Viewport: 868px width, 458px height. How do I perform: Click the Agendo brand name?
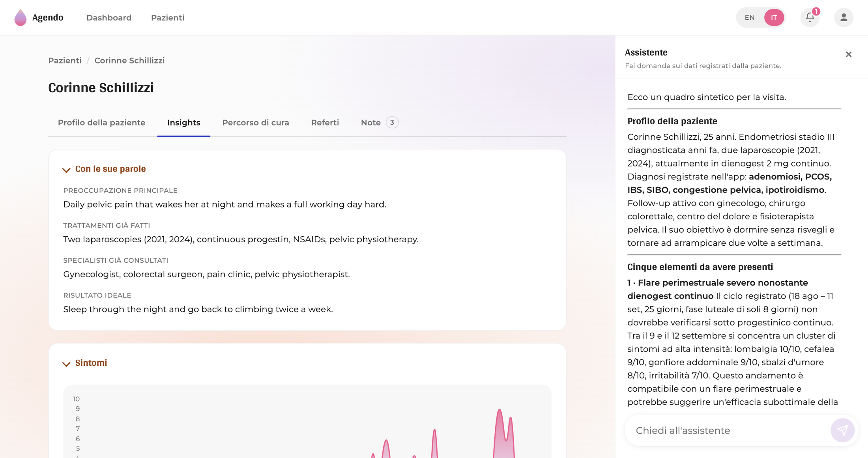click(48, 17)
